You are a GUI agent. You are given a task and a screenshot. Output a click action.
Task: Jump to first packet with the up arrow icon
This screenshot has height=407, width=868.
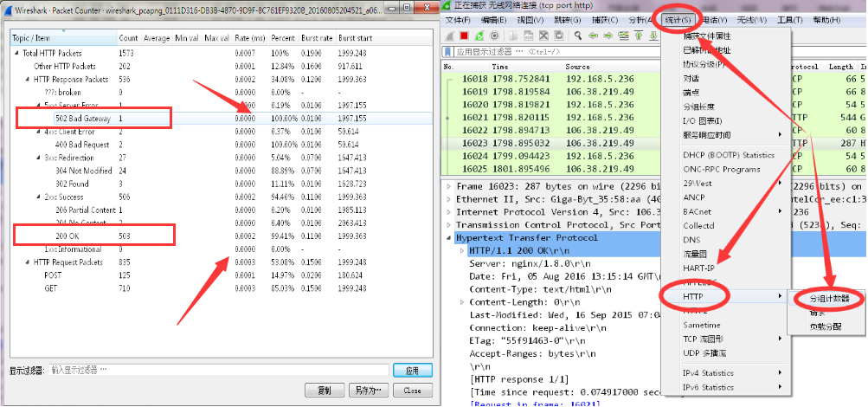(x=639, y=36)
